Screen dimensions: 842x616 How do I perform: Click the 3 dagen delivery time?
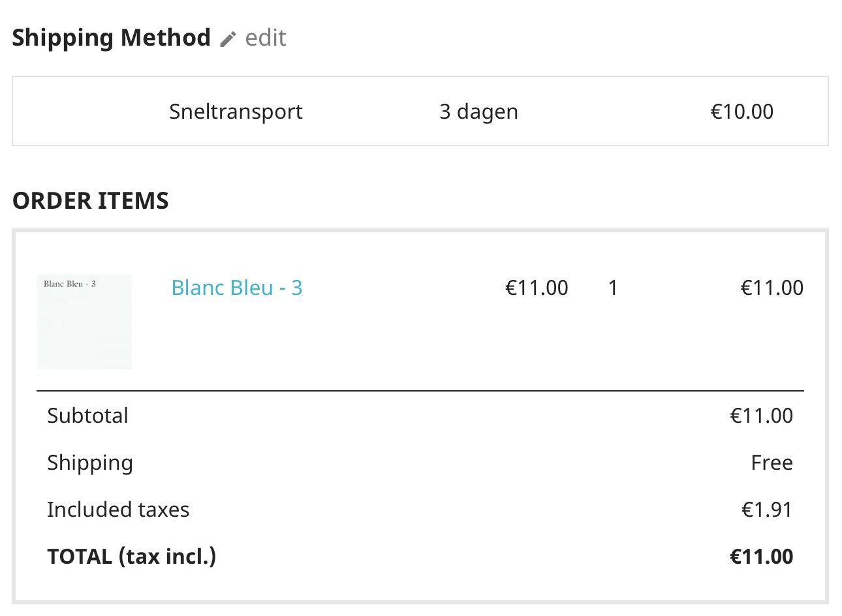(478, 112)
